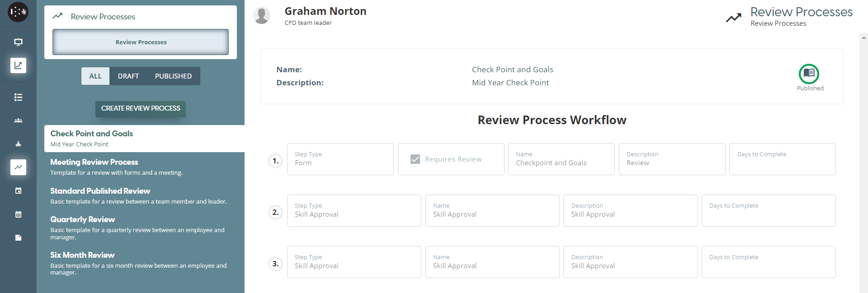Click Graham Norton's profile avatar

click(x=262, y=16)
